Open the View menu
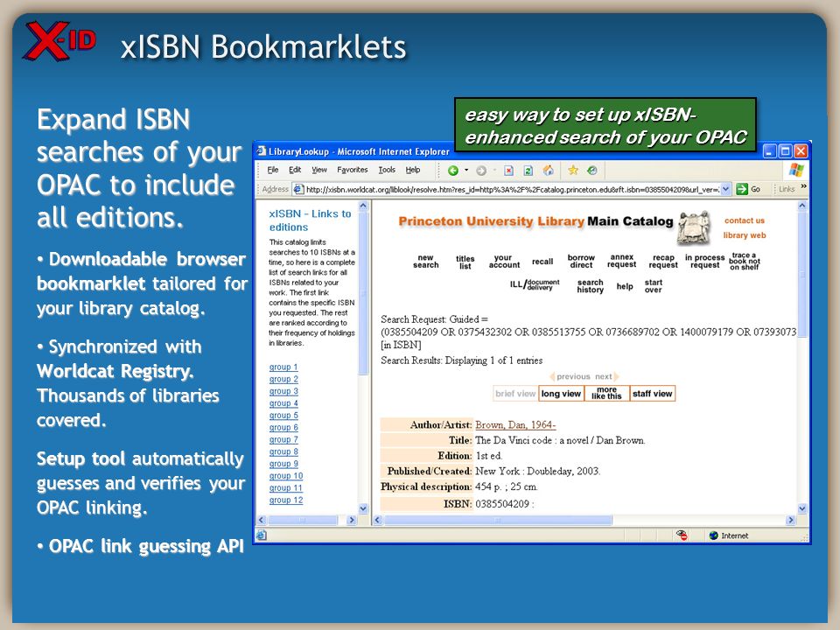This screenshot has height=630, width=840. (x=319, y=170)
